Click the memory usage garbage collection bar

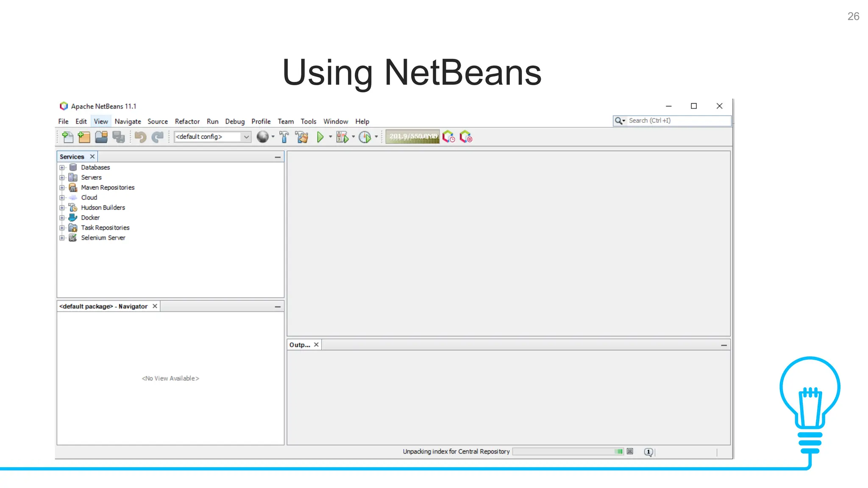[412, 137]
